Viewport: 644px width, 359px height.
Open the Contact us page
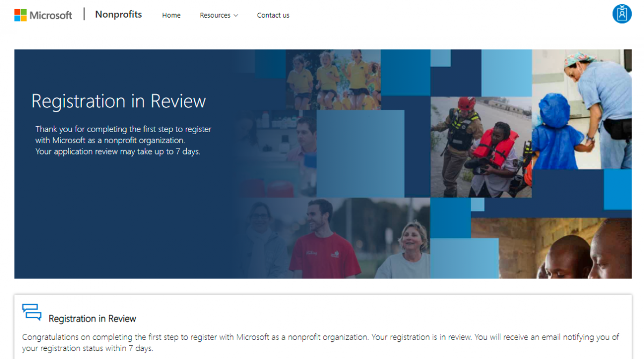pos(273,16)
